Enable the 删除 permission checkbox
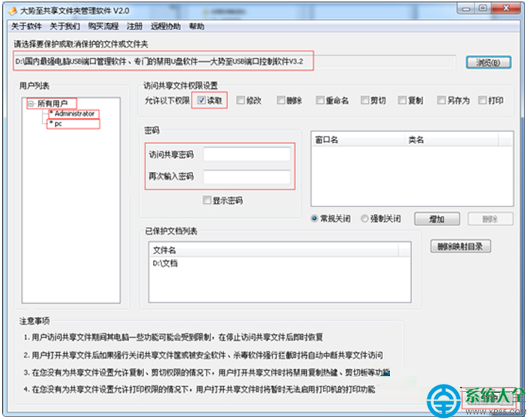The height and width of the screenshot is (420, 528). (x=281, y=100)
